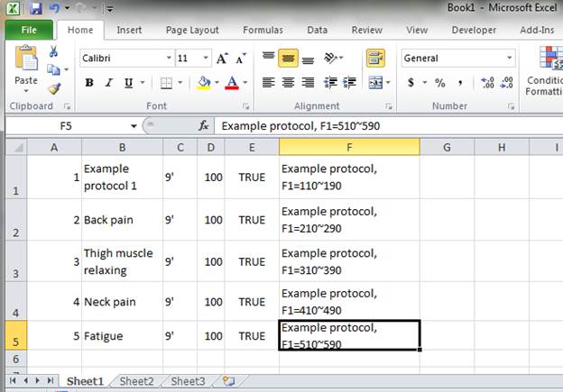Toggle Italic formatting

tap(108, 83)
